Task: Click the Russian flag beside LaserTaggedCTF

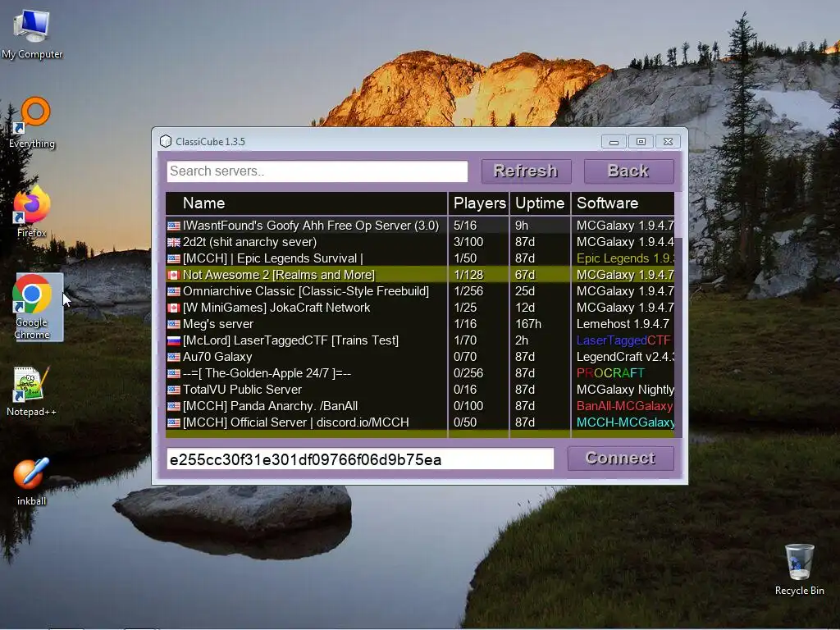Action: click(174, 340)
